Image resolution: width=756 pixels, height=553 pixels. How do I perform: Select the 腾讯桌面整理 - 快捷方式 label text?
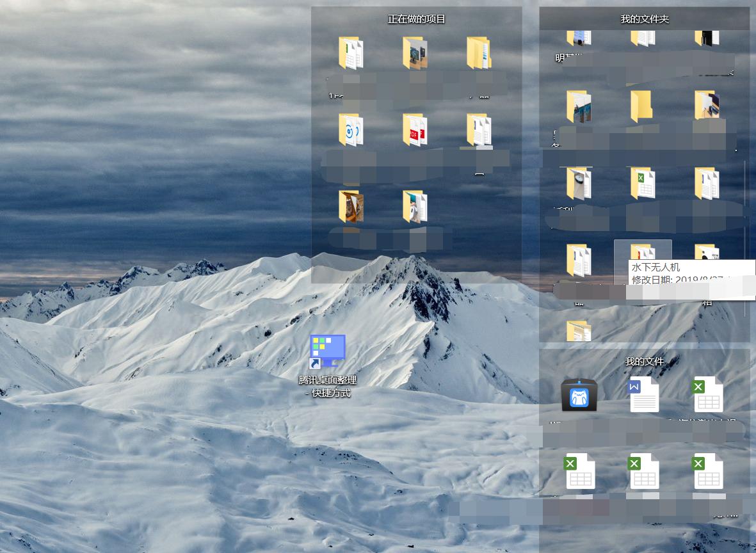(327, 385)
